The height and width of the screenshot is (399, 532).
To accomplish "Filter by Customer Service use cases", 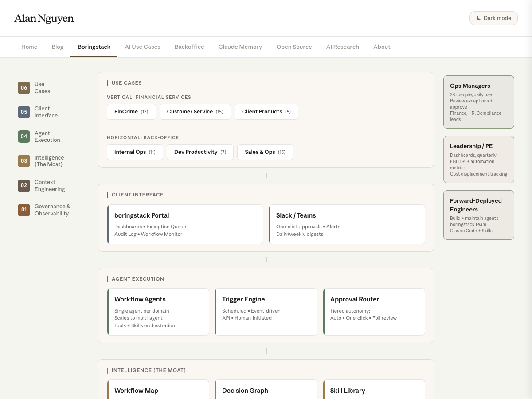I will pyautogui.click(x=195, y=112).
